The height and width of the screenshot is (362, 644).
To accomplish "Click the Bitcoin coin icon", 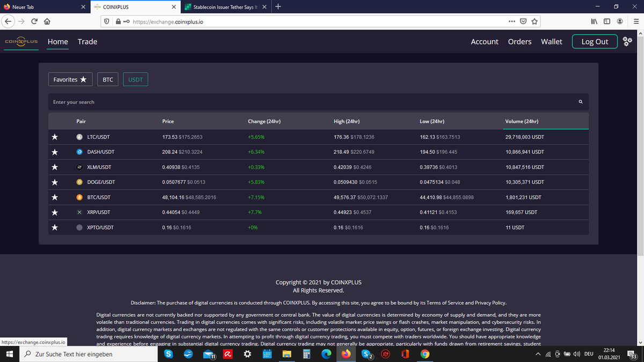I will point(79,197).
